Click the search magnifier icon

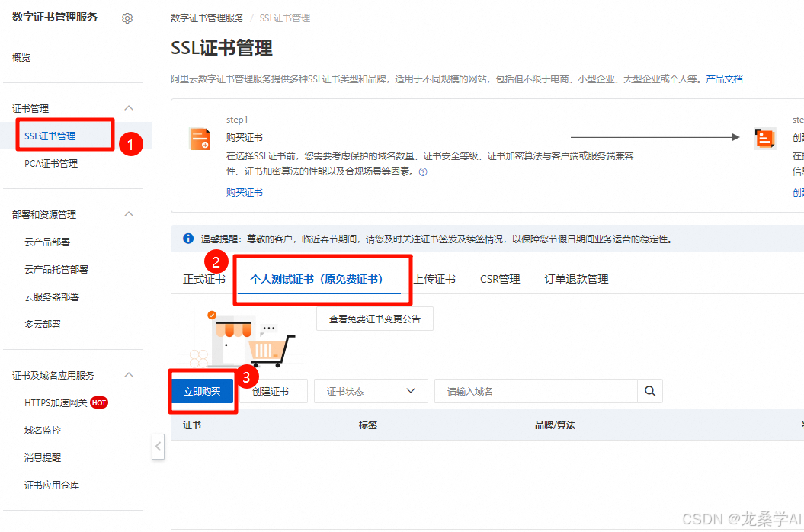(x=649, y=391)
